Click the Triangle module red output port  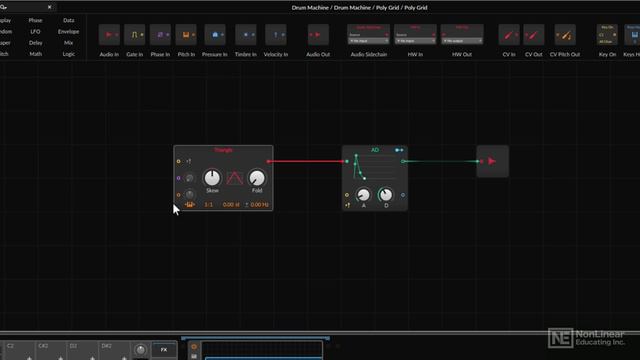[268, 162]
